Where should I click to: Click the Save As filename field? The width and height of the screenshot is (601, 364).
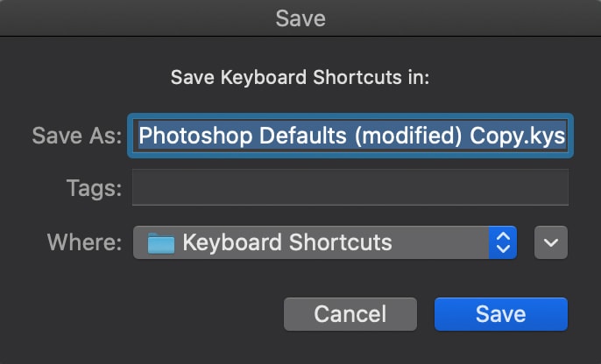(x=350, y=136)
